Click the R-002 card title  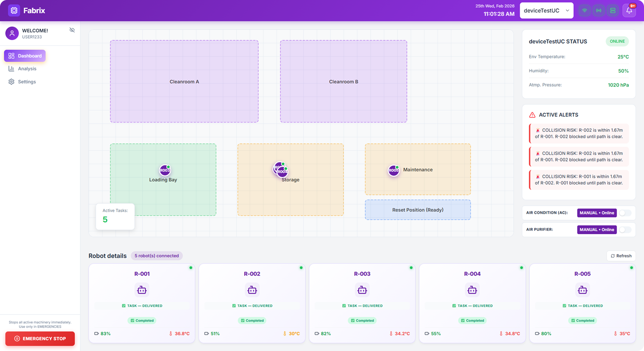252,274
